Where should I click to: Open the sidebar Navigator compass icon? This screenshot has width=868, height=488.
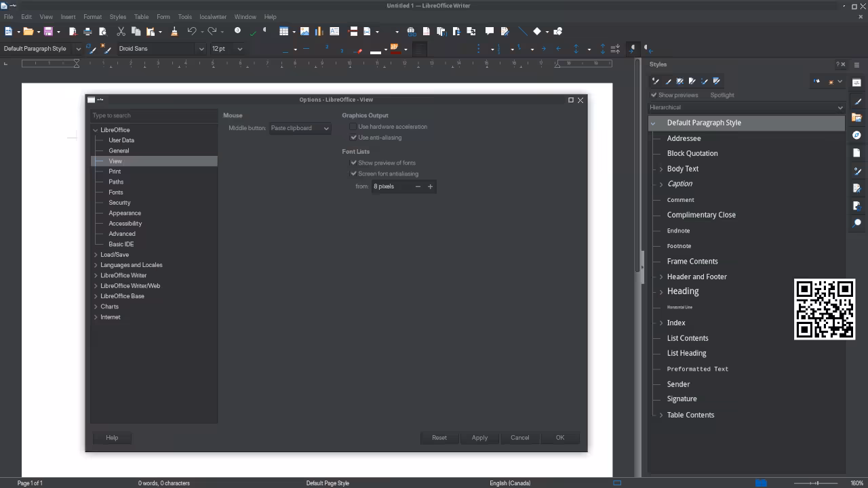pyautogui.click(x=857, y=136)
